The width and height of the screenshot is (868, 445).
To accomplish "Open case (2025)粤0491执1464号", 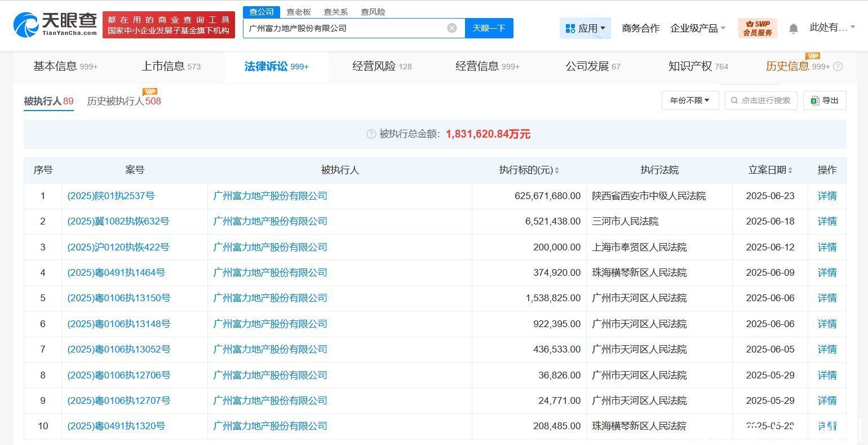I will (x=116, y=272).
